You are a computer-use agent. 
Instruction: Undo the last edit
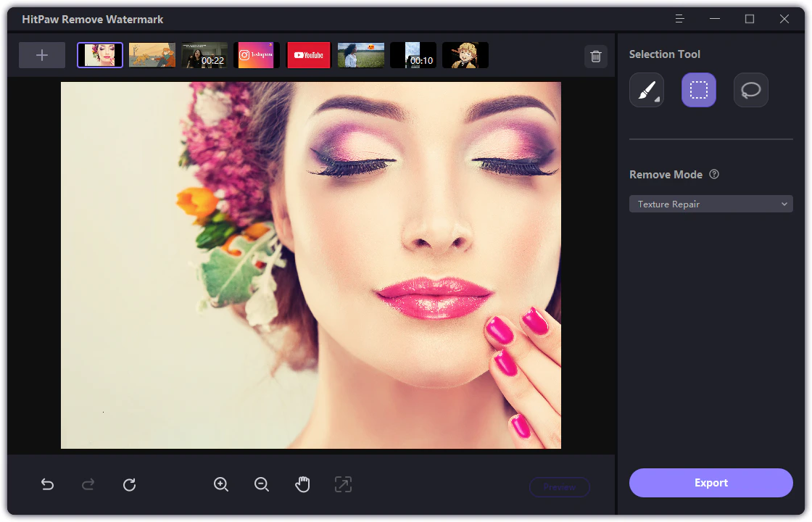47,484
